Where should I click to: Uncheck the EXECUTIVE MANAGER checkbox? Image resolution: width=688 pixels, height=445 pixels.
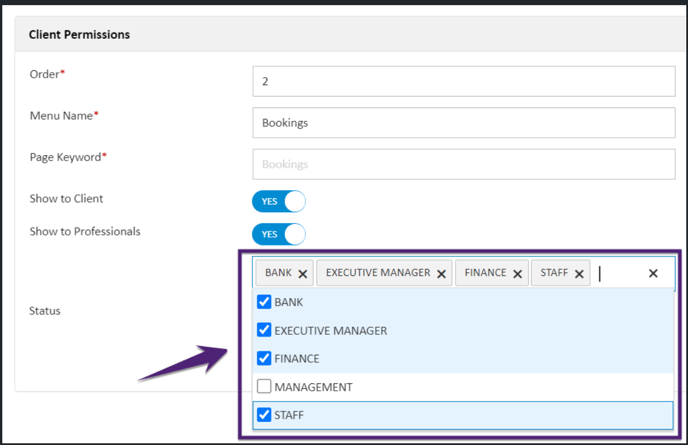coord(265,330)
